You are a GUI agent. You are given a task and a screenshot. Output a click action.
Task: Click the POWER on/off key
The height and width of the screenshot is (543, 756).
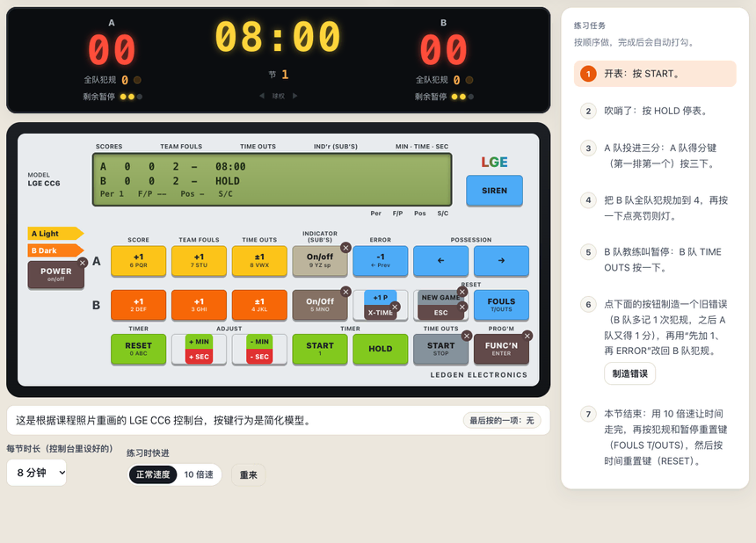pos(56,275)
